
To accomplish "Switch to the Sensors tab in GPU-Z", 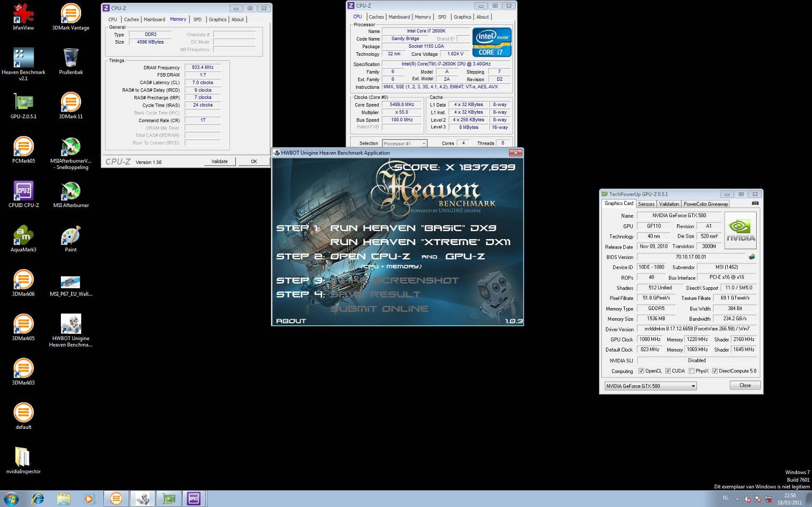I will pos(646,204).
